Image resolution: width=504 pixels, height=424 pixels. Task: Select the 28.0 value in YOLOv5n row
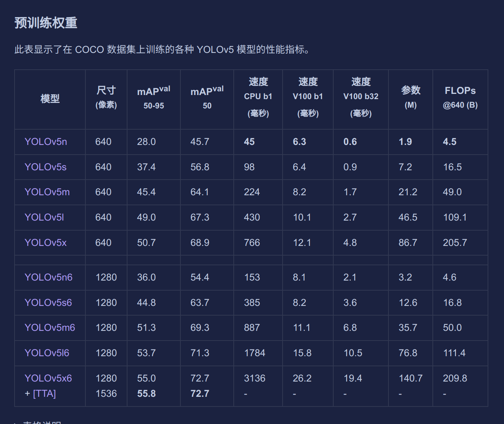[146, 142]
